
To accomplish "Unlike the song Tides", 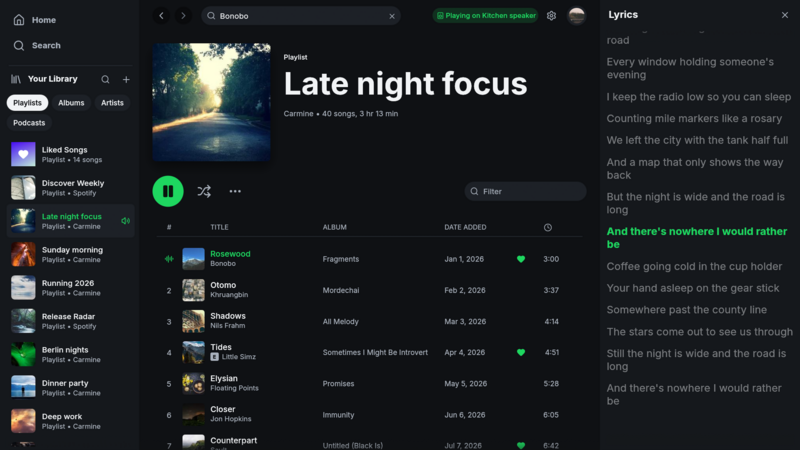I will coord(521,353).
